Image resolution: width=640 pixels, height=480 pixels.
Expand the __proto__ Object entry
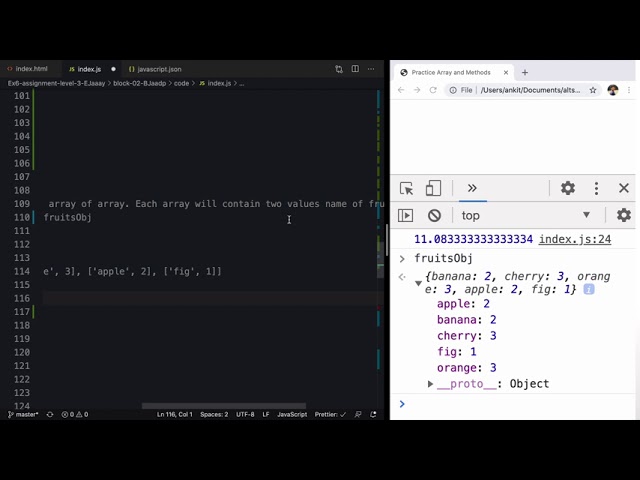pyautogui.click(x=430, y=384)
